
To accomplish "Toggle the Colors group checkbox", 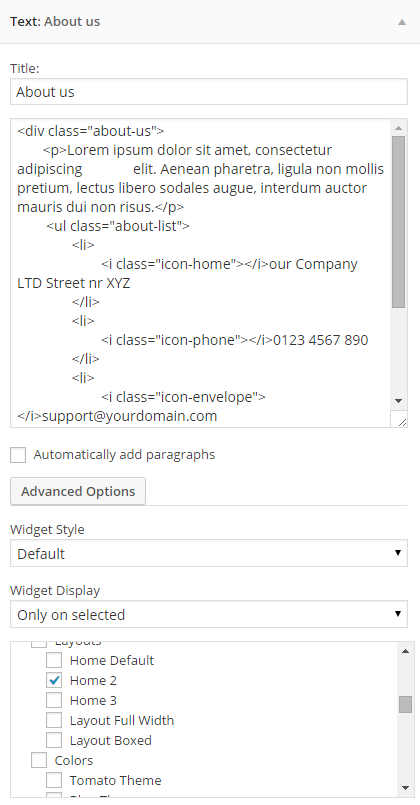I will pos(39,760).
